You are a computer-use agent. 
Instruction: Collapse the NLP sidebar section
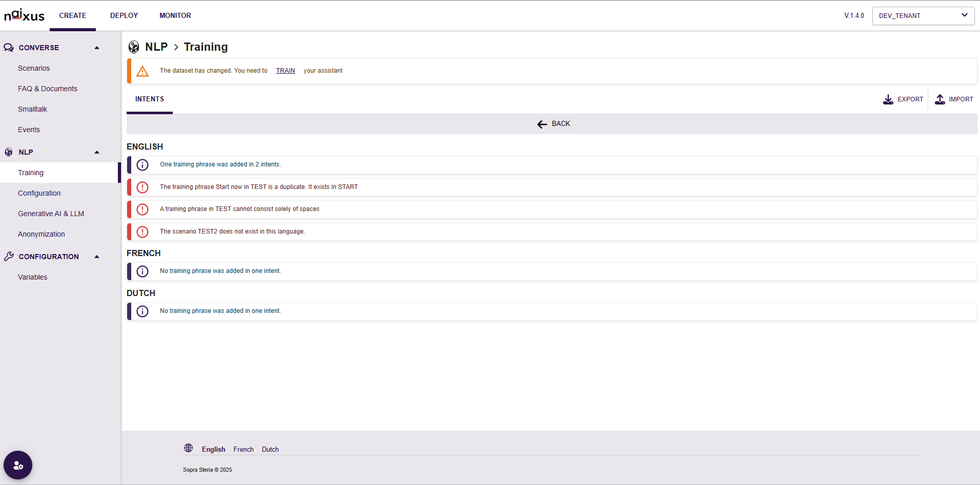pos(97,152)
